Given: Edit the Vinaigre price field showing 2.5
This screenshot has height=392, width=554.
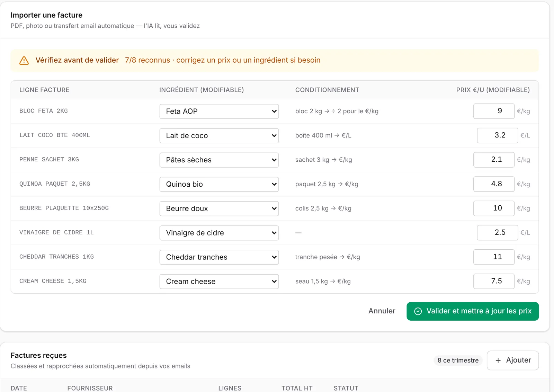Looking at the screenshot, I should coord(497,232).
